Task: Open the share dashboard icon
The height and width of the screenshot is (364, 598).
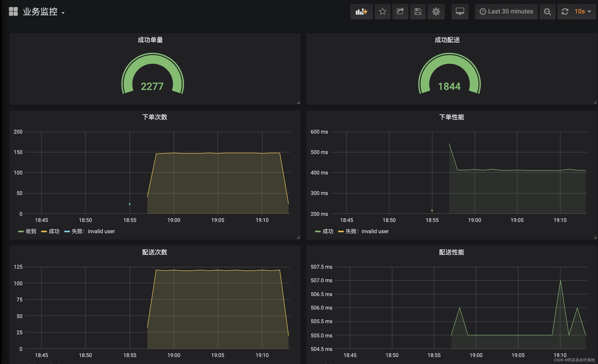Action: click(400, 11)
